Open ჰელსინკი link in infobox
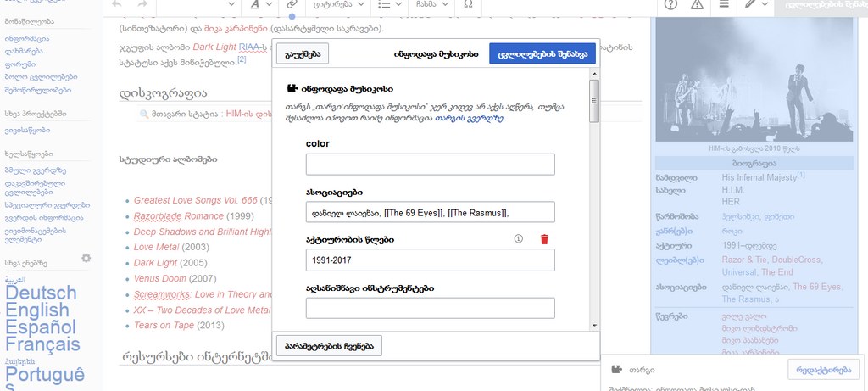The image size is (868, 391). pyautogui.click(x=741, y=216)
